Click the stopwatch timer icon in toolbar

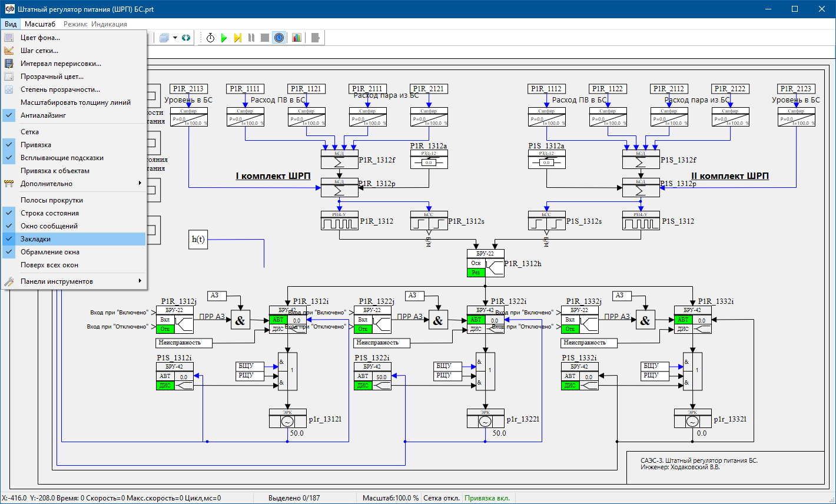(210, 38)
